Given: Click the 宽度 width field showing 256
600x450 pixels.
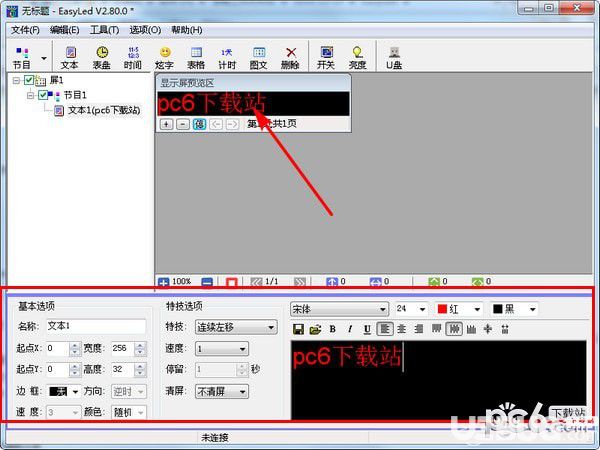Looking at the screenshot, I should [123, 349].
